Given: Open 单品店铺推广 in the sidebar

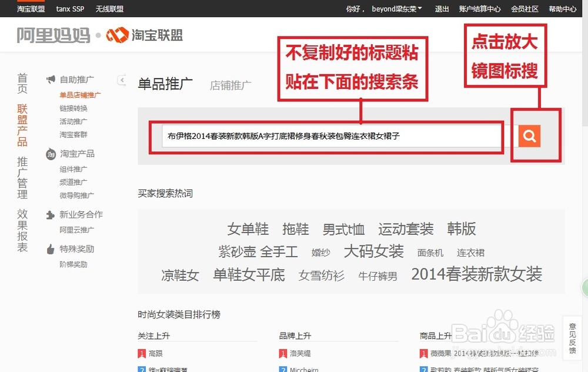Looking at the screenshot, I should [x=80, y=95].
